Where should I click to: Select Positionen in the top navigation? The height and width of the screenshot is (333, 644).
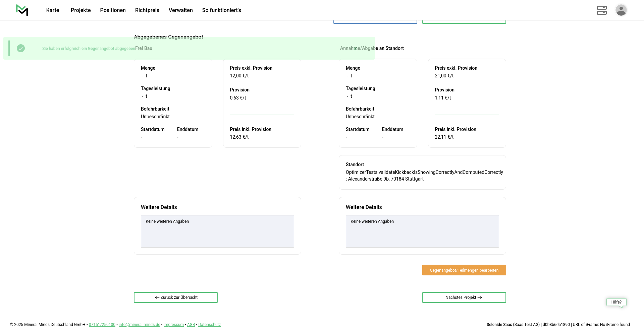[113, 10]
